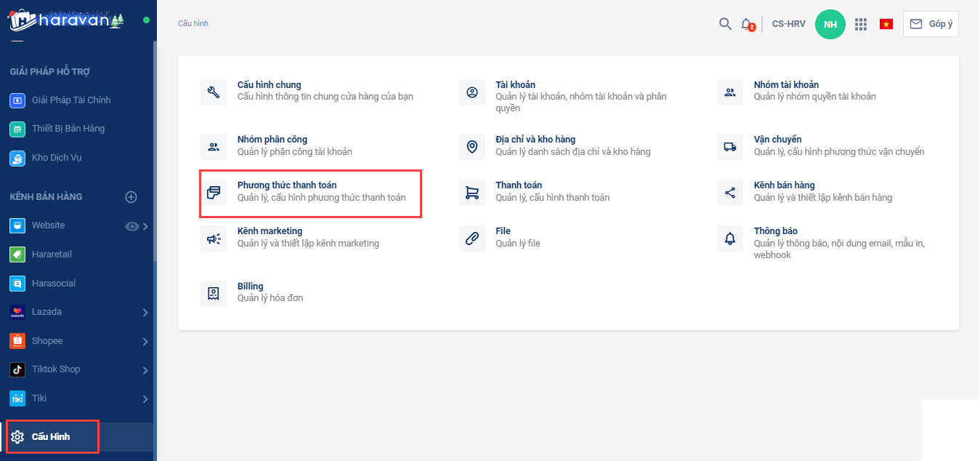
Task: Click the Kênh marketing megaphone icon
Action: click(x=214, y=238)
